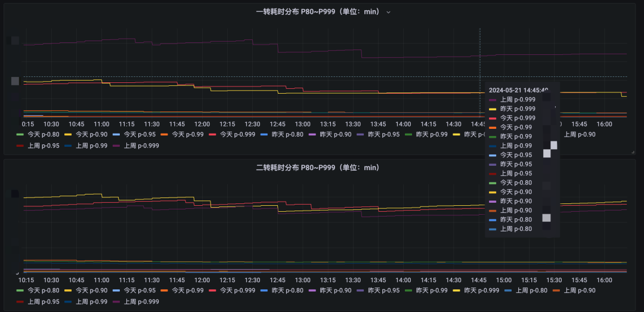The height and width of the screenshot is (312, 644).
Task: Click 11:00 label on 一转 panel time axis
Action: pyautogui.click(x=101, y=124)
